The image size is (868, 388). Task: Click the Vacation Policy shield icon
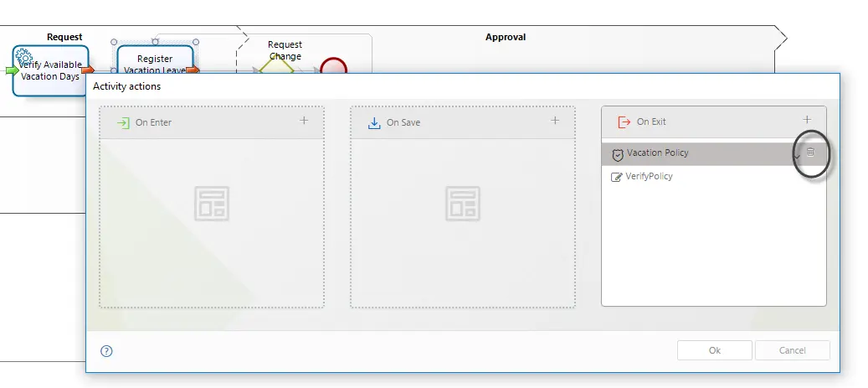pyautogui.click(x=618, y=155)
